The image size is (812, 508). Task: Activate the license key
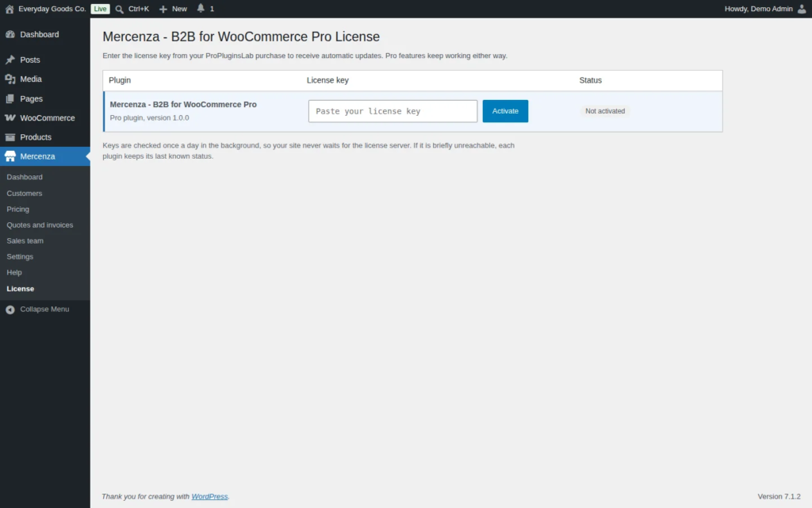click(x=505, y=111)
